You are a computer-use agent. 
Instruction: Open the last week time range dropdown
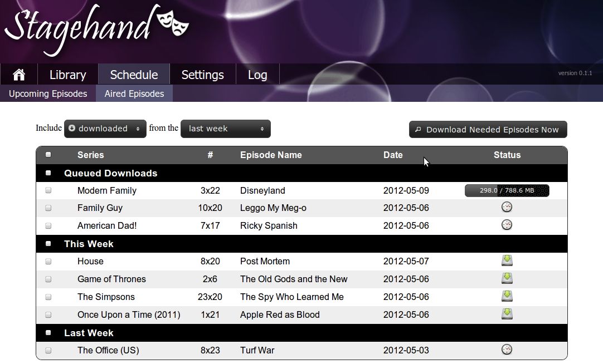coord(225,129)
